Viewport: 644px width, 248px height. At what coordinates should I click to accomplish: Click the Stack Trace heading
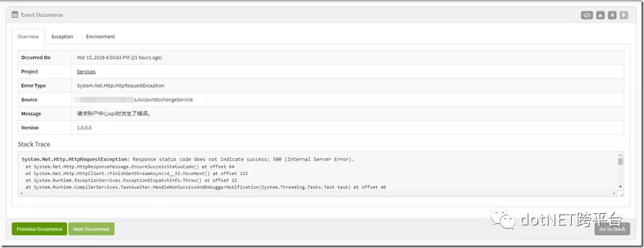(34, 144)
